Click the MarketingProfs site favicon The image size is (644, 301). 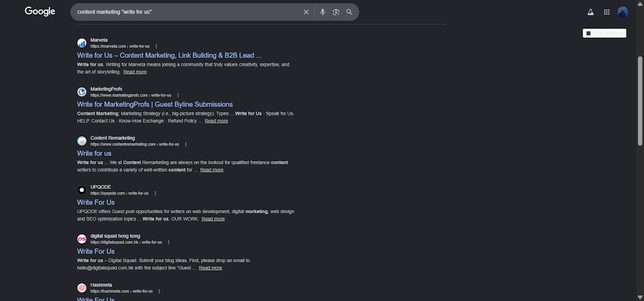[x=82, y=92]
